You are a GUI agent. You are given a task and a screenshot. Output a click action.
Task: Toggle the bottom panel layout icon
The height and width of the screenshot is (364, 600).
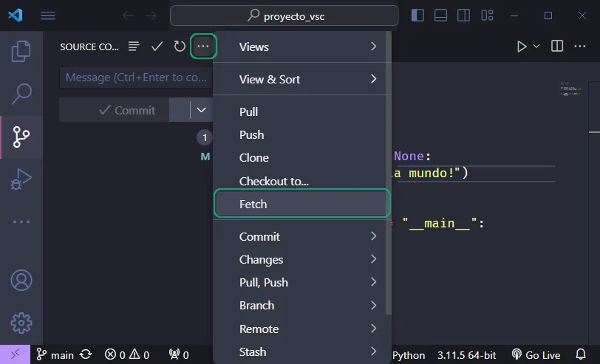tap(441, 15)
